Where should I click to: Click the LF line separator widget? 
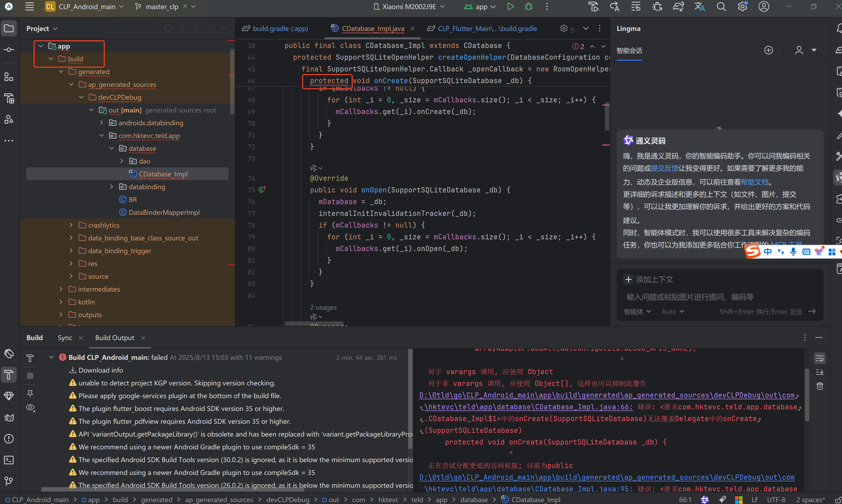click(x=755, y=499)
